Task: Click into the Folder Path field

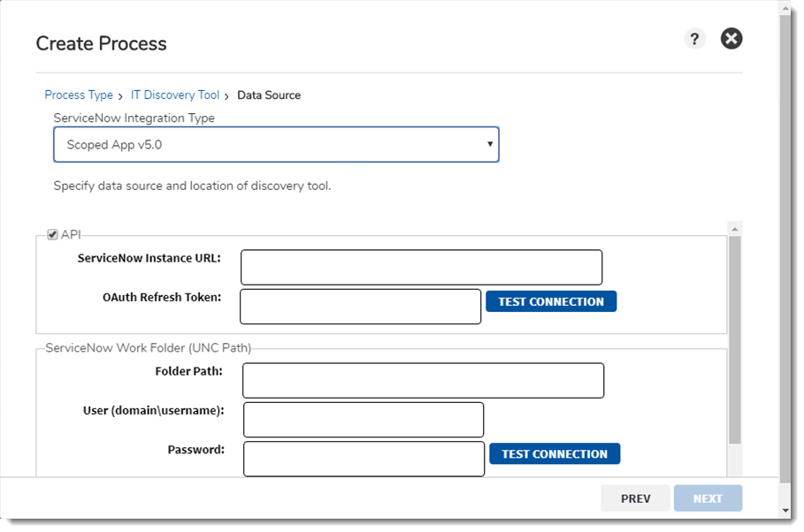Action: 423,381
